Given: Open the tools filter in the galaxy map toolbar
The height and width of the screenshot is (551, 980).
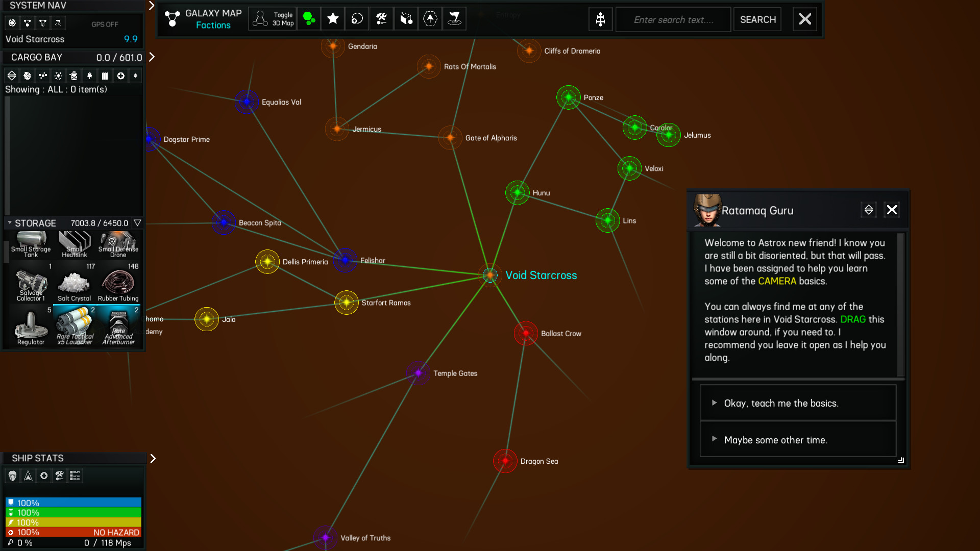Looking at the screenshot, I should point(381,19).
